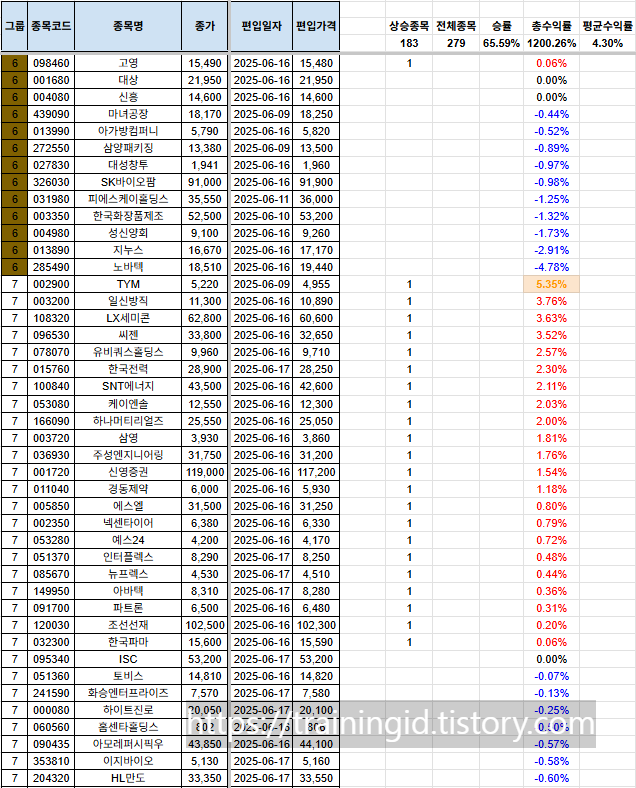Select the 유비쿼스홀딩스 name cell
636x788 pixels.
[128, 352]
